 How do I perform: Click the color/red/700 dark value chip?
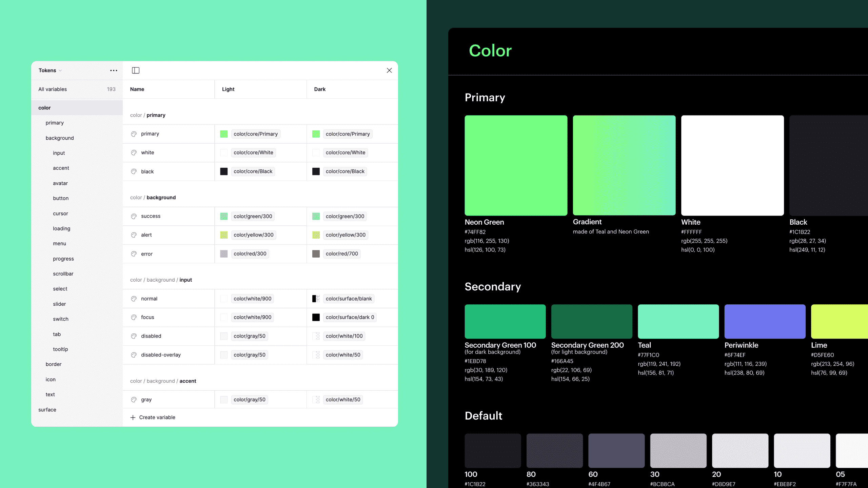coord(342,254)
